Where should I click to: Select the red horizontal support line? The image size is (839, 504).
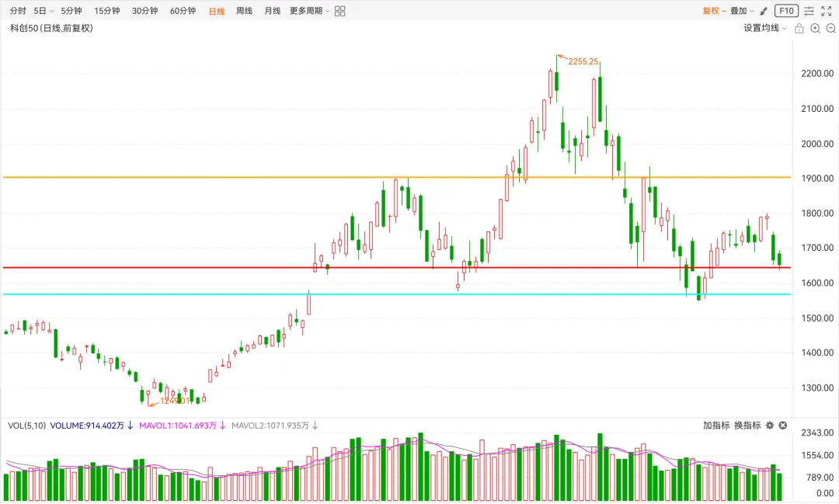396,267
